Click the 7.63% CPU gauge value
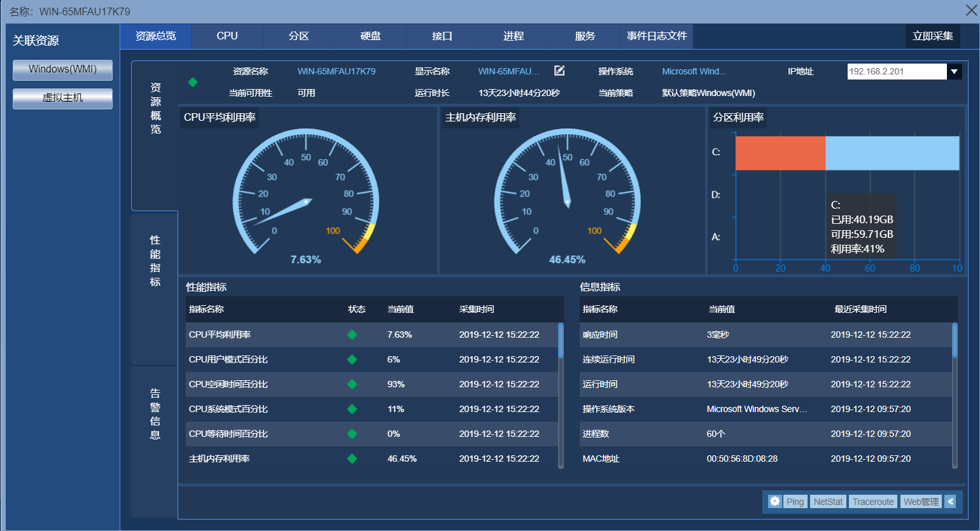 305,259
